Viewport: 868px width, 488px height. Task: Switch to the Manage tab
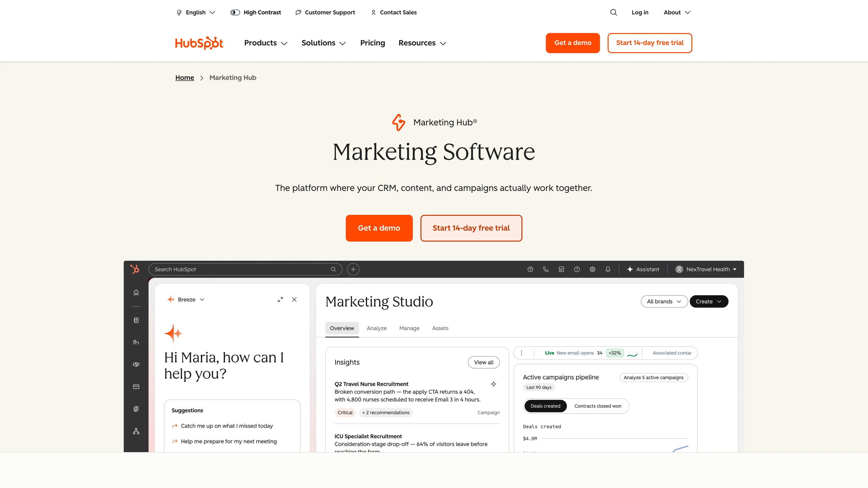(409, 328)
